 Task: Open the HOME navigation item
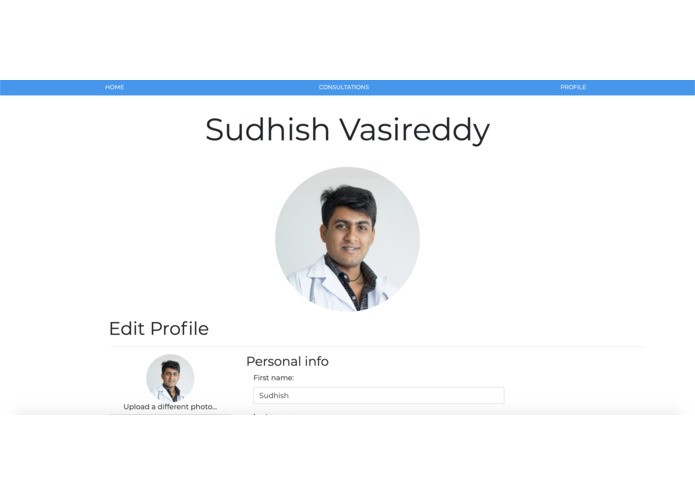pyautogui.click(x=114, y=87)
